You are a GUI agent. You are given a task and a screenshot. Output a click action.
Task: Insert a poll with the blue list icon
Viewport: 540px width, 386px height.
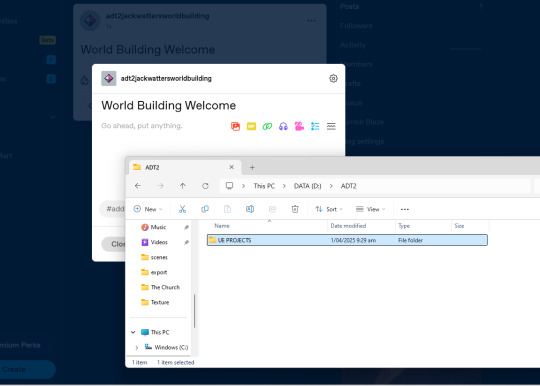[x=315, y=126]
